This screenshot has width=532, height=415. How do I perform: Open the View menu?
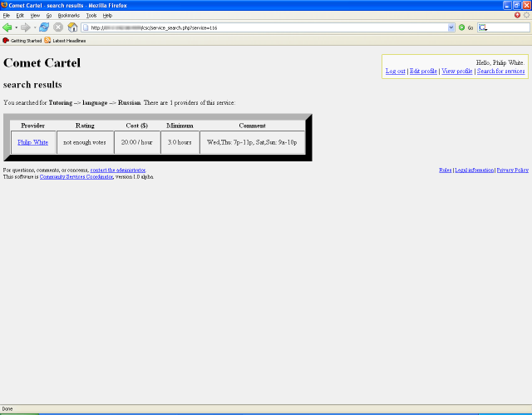(x=35, y=15)
